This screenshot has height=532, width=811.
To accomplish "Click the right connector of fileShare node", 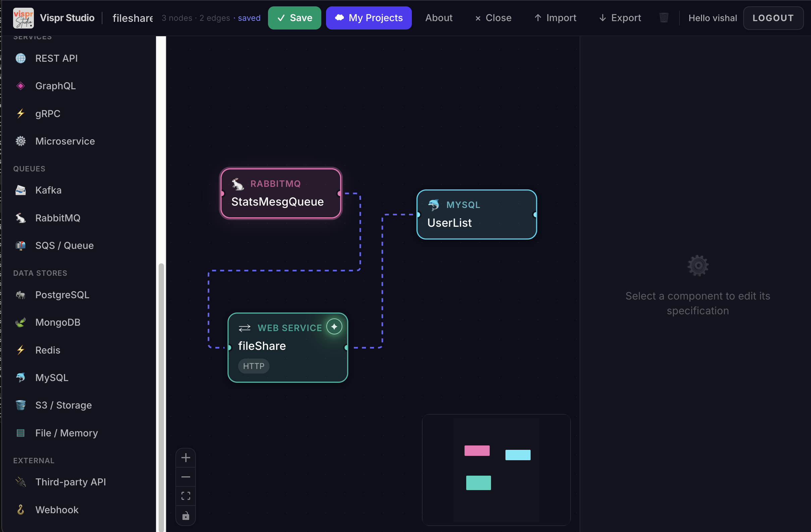I will (346, 348).
